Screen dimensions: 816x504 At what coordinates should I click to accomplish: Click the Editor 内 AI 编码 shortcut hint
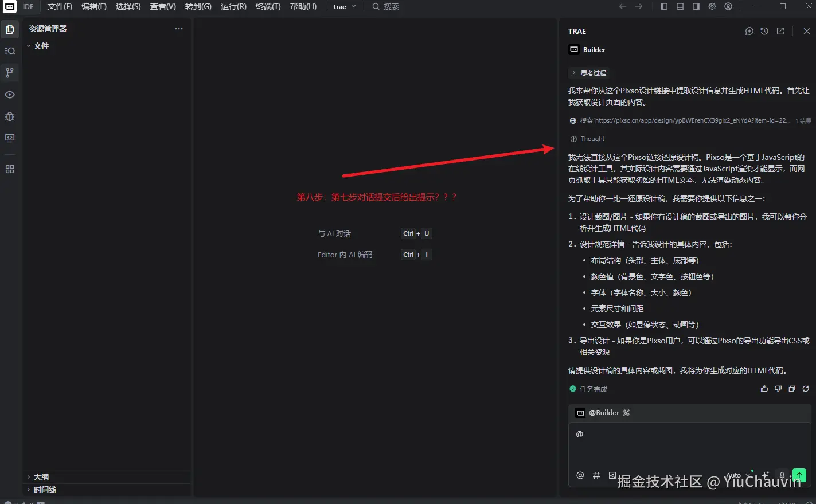[x=345, y=255]
